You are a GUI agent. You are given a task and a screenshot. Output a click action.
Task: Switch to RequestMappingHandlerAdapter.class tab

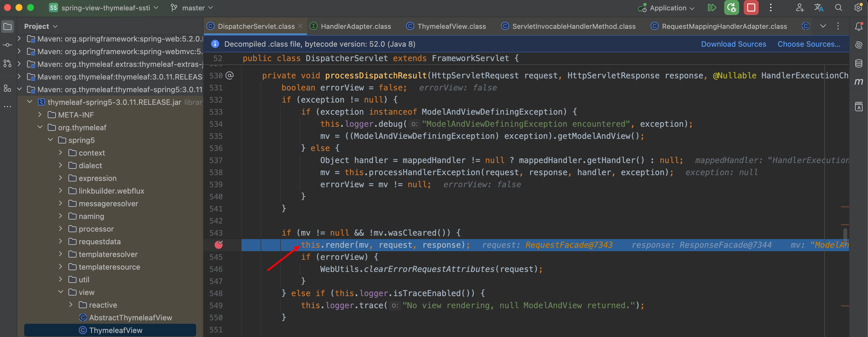tap(719, 26)
